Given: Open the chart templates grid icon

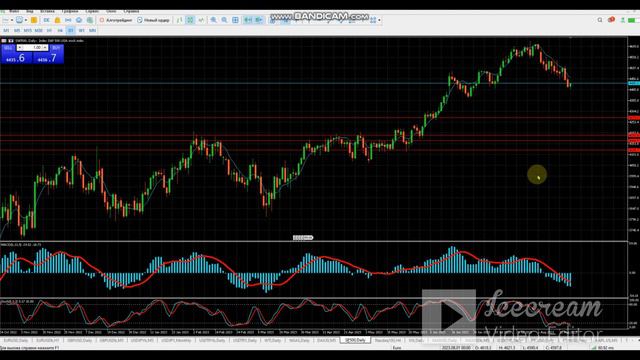Looking at the screenshot, I should pyautogui.click(x=373, y=20).
